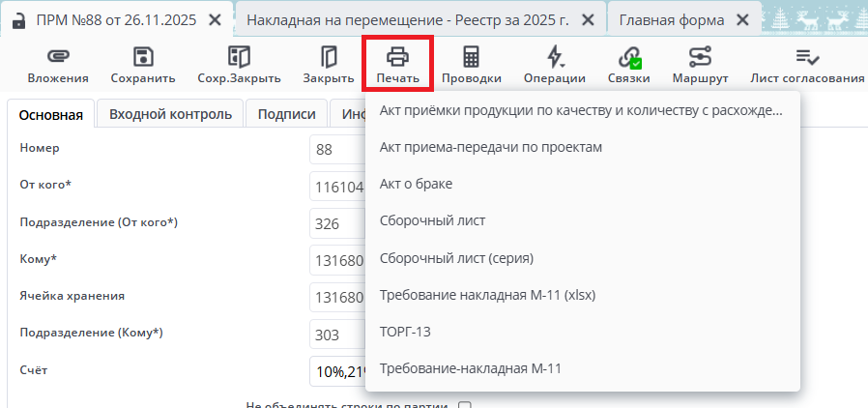Click the От кого field value 116104
Image resolution: width=868 pixels, height=408 pixels.
(337, 187)
